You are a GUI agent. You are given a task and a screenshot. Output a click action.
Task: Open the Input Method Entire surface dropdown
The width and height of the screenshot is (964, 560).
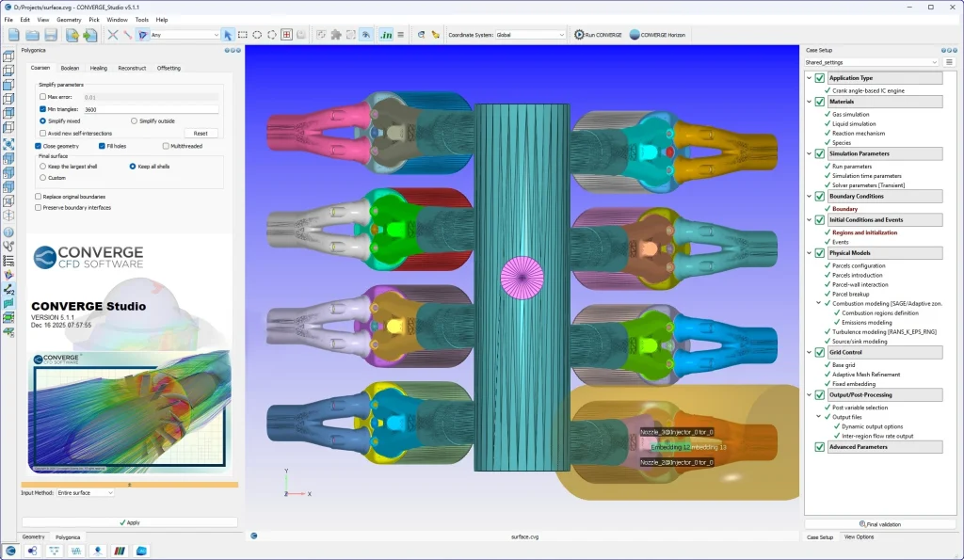click(85, 492)
